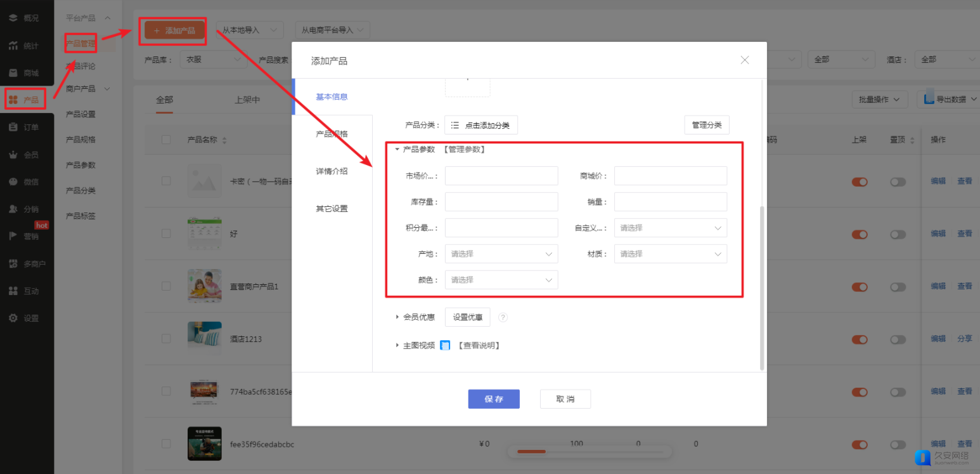This screenshot has height=474, width=980.
Task: Open the 材质 dropdown selector
Action: (x=670, y=254)
